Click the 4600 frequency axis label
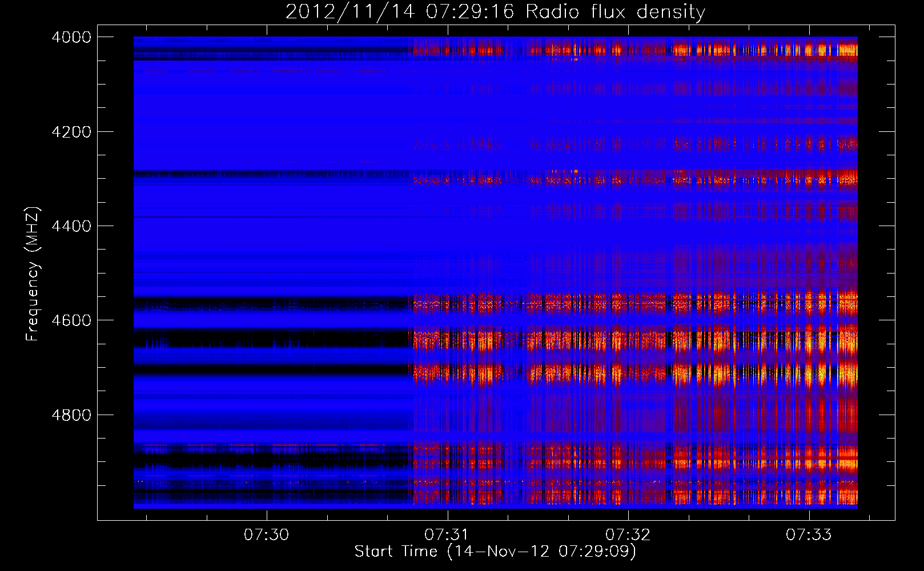924x571 pixels. point(71,320)
